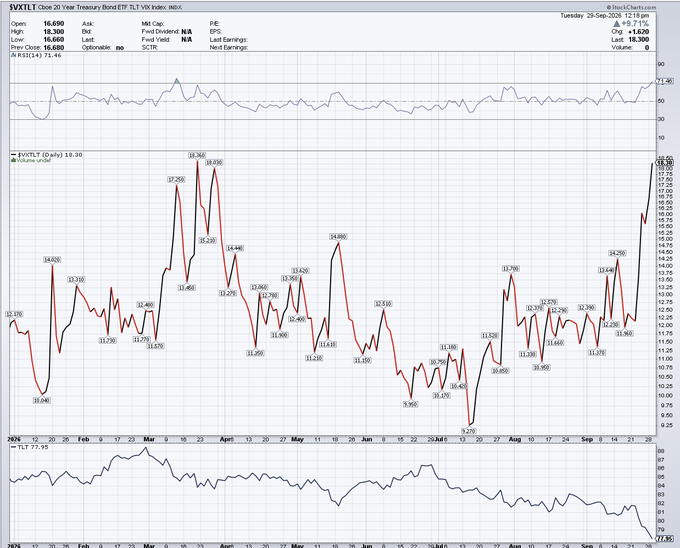Click the Open value 16.690
The image size is (680, 548).
pyautogui.click(x=53, y=24)
